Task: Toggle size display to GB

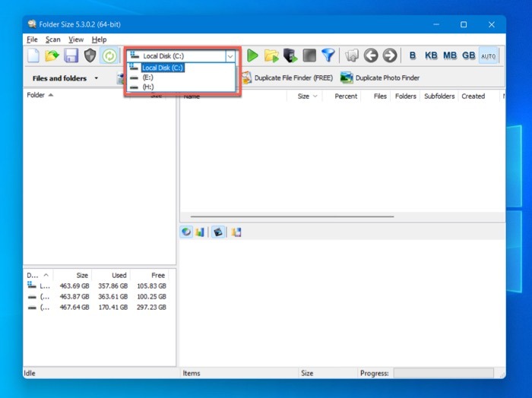Action: (x=469, y=55)
